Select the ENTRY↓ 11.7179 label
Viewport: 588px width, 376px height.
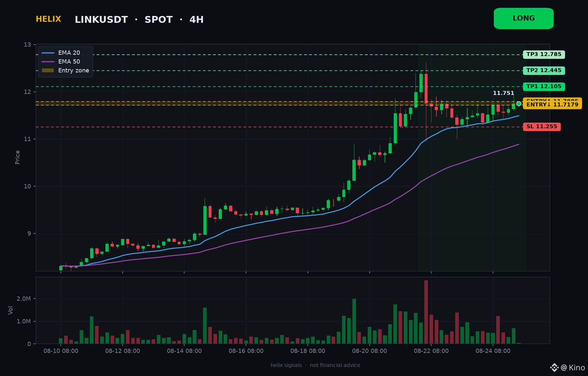coord(552,105)
